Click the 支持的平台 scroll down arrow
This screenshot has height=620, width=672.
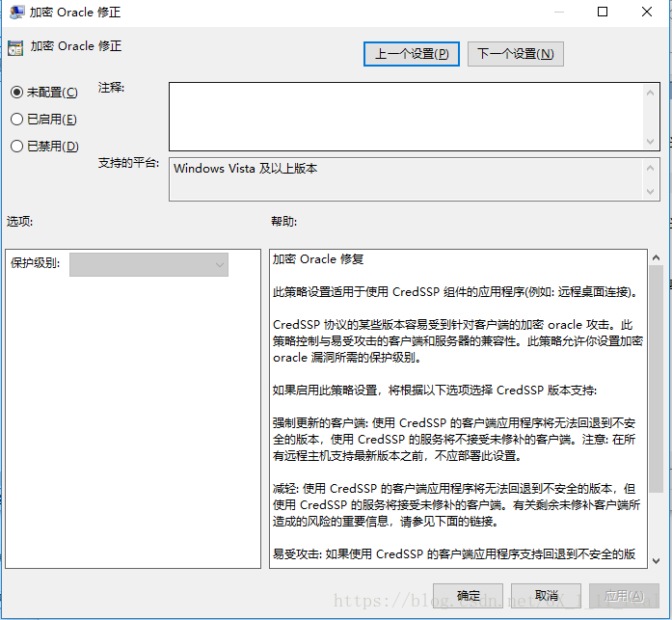650,191
